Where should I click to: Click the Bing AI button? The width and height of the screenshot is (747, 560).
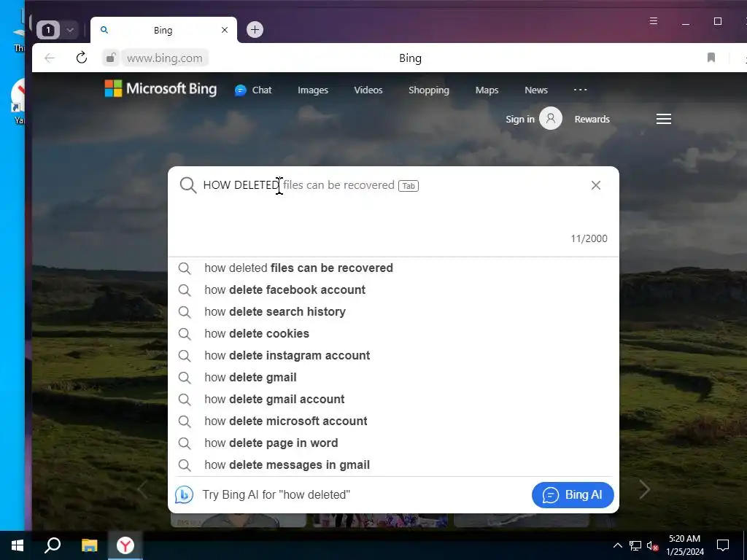(x=573, y=495)
